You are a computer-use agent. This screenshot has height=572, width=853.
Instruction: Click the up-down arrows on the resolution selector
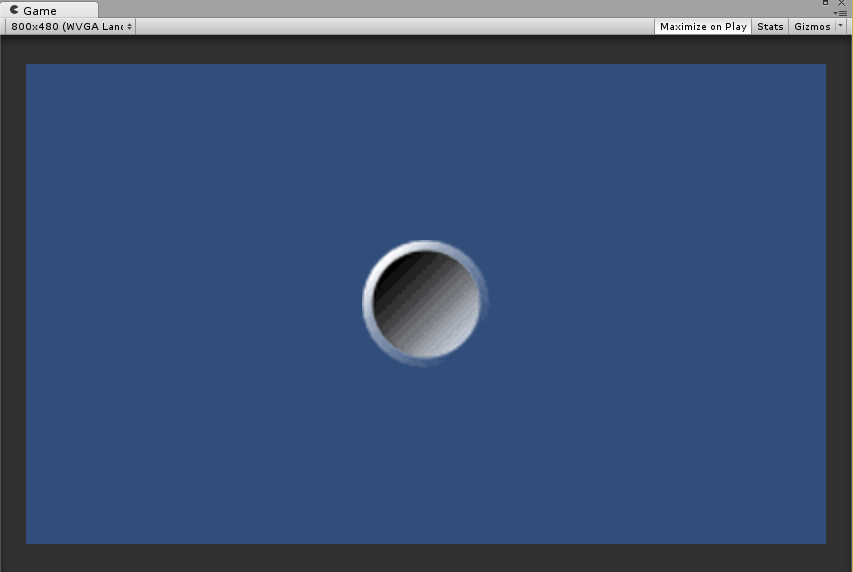(130, 26)
